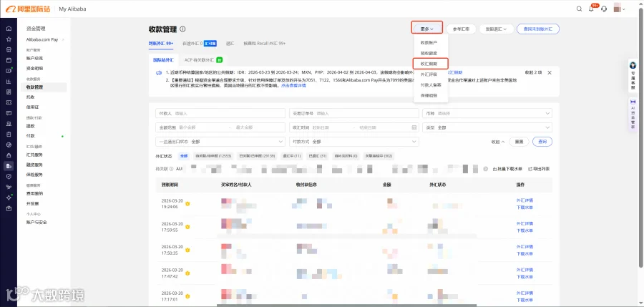Open the customer service headset icon
This screenshot has height=307, width=644.
click(x=604, y=9)
